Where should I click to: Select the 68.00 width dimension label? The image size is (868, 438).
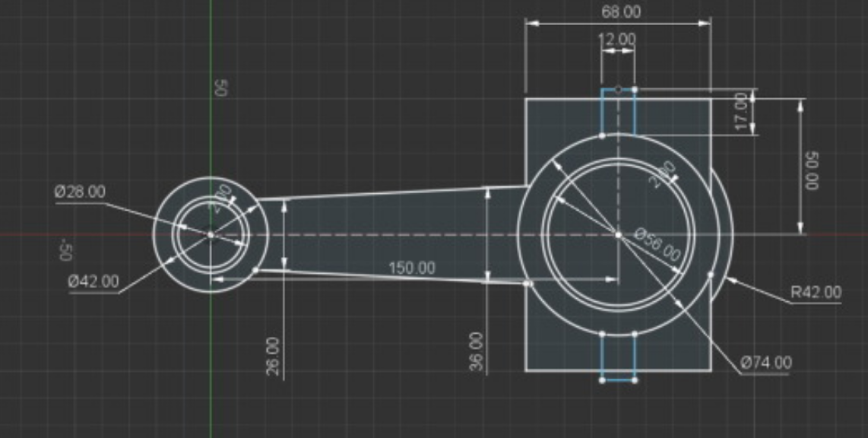(620, 11)
